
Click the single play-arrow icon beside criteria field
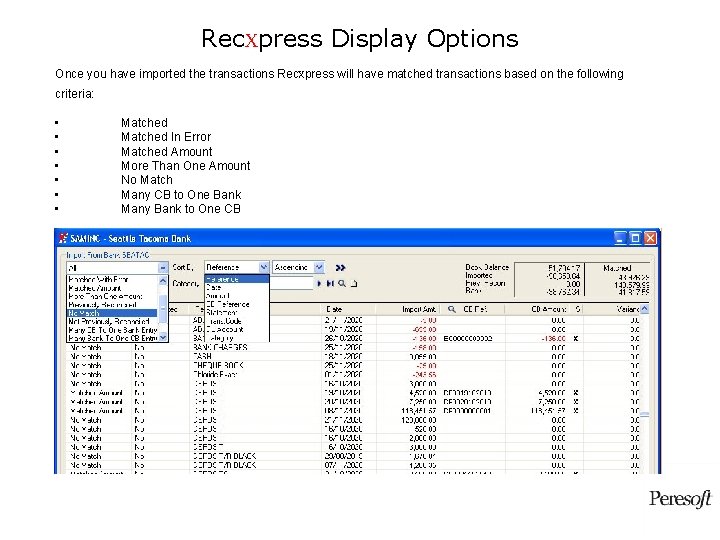[x=319, y=283]
